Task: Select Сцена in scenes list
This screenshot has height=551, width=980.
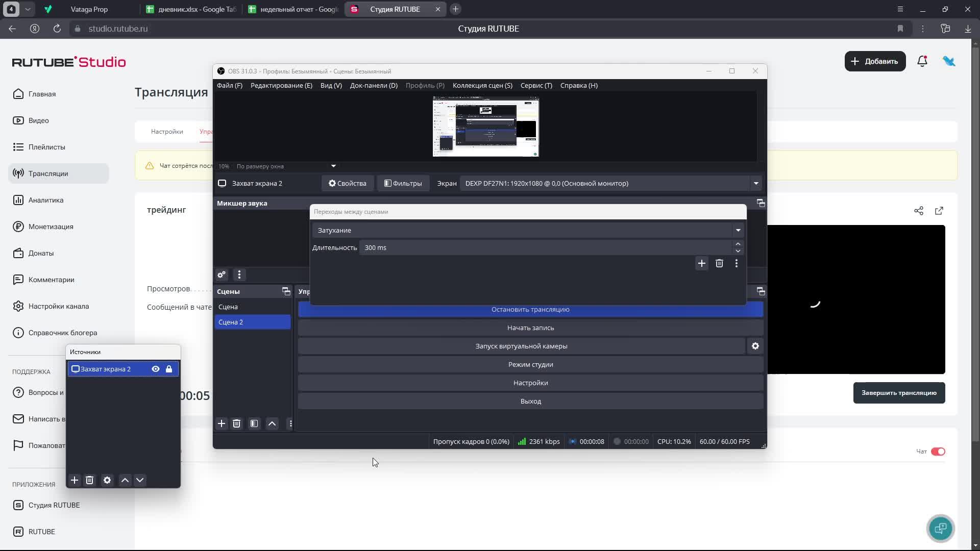Action: coord(253,307)
